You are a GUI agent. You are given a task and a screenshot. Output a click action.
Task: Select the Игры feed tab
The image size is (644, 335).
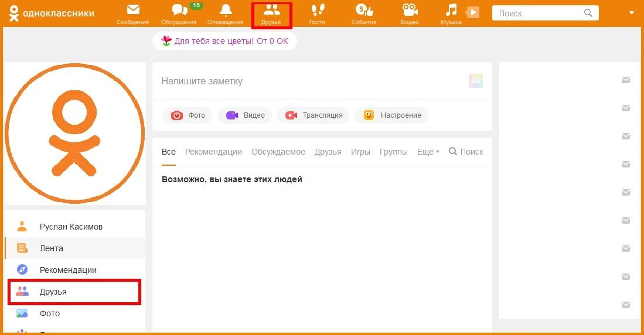click(x=360, y=152)
